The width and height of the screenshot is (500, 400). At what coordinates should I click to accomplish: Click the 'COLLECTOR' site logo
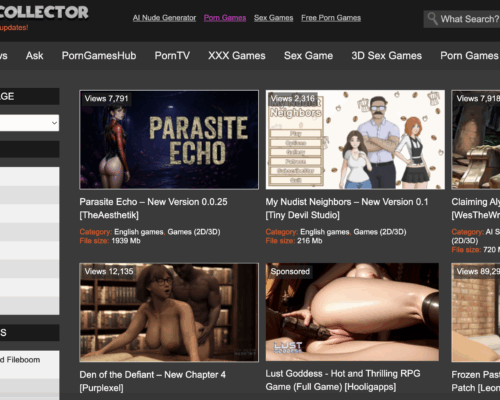(x=44, y=12)
